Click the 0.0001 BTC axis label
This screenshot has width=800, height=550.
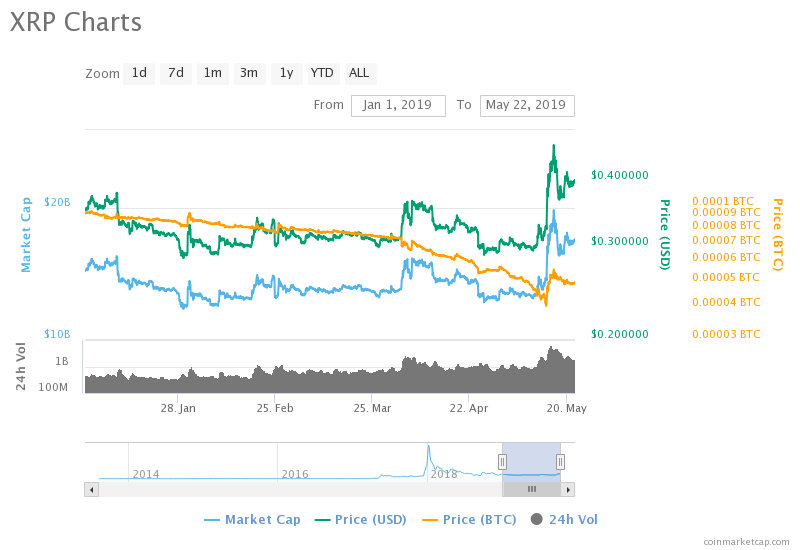(723, 201)
